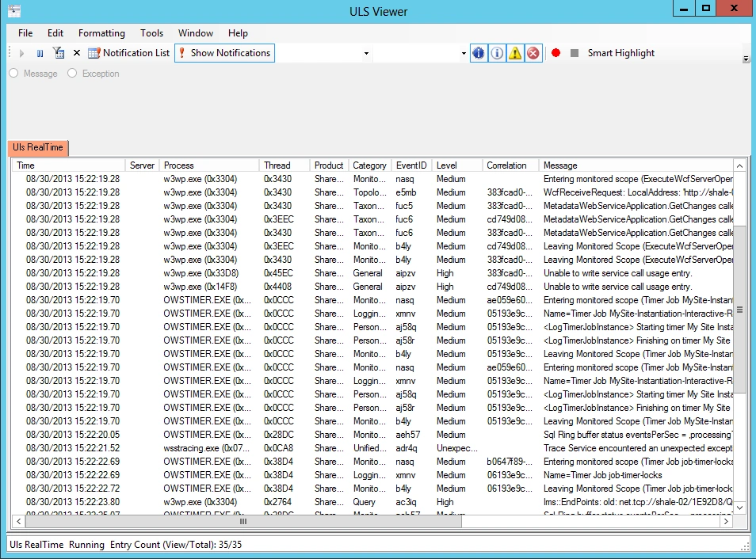Click the play/resume trace icon
Screen dimensions: 756x559
[21, 53]
